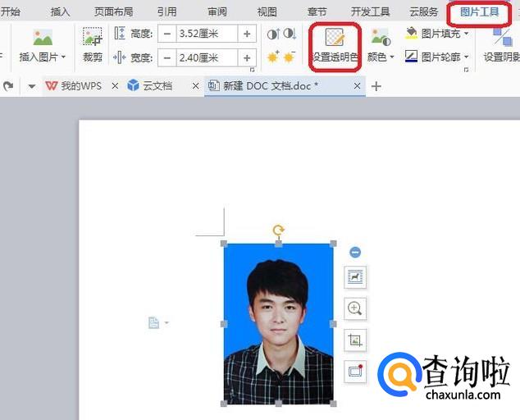The height and width of the screenshot is (420, 520).
Task: Open the 云服务 tab
Action: [x=424, y=12]
